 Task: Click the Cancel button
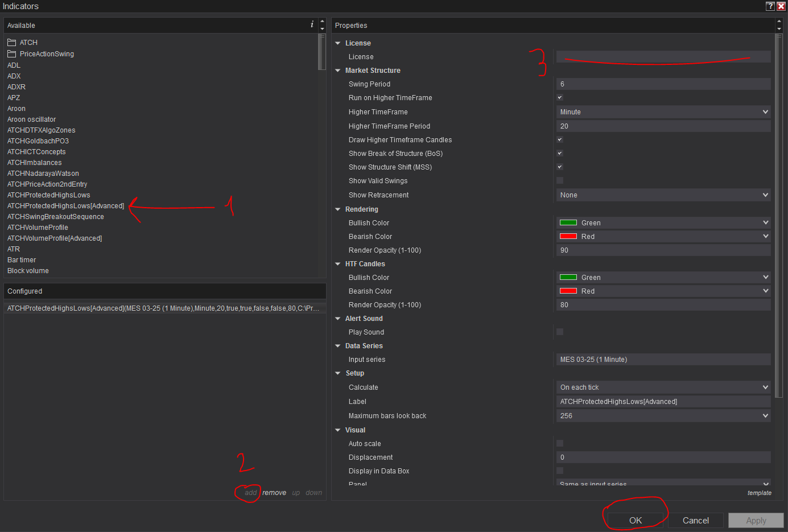pyautogui.click(x=696, y=521)
